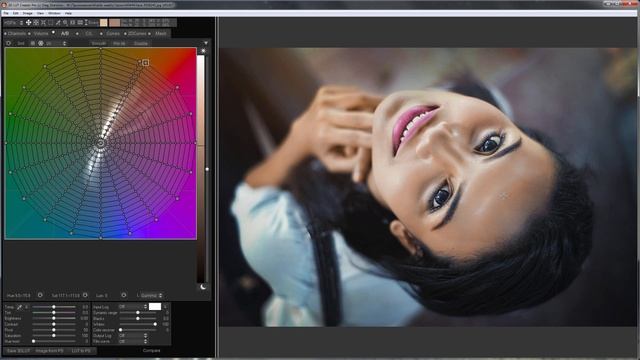640x360 pixels.
Task: Click the moon icon below the luminance bar
Action: point(203,287)
